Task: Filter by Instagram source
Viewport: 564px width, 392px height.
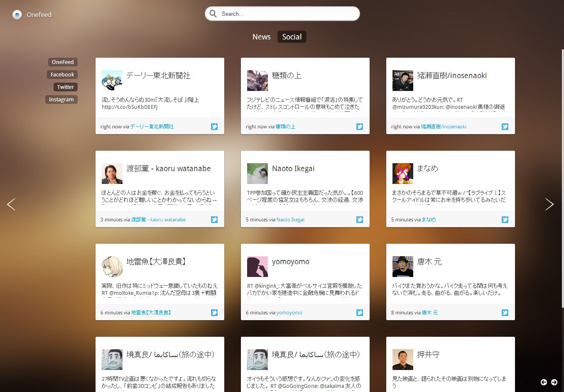Action: (x=61, y=100)
